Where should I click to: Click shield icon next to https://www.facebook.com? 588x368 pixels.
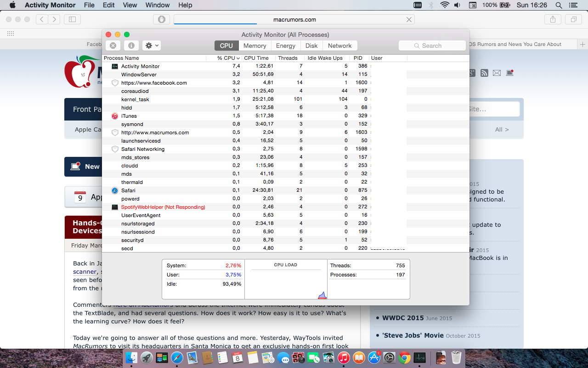[x=115, y=83]
